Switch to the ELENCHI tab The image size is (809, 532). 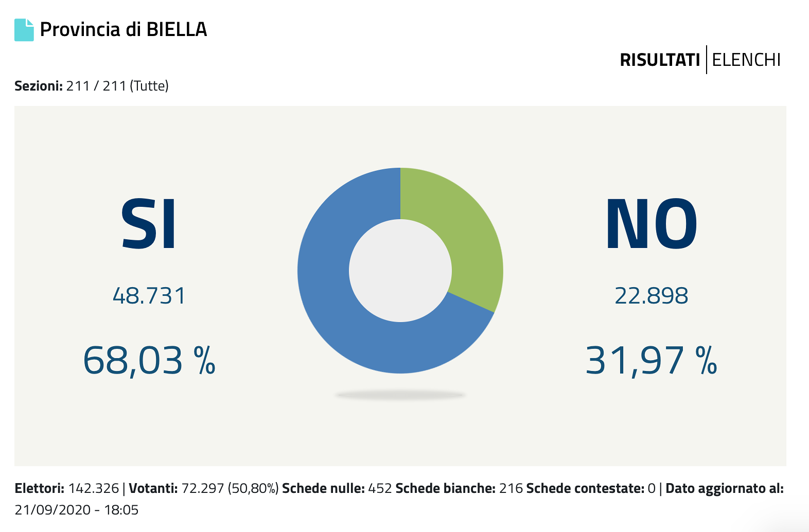tap(746, 60)
